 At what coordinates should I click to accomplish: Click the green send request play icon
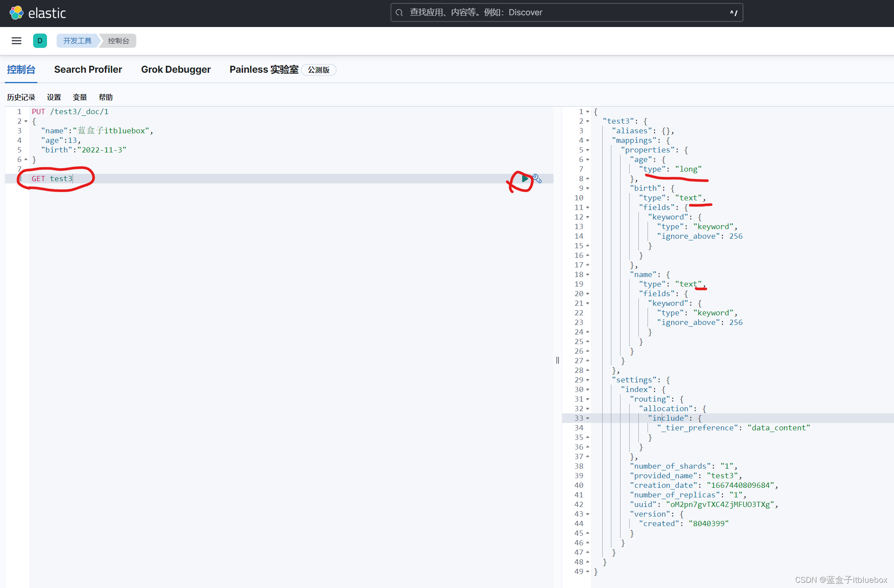click(x=525, y=179)
